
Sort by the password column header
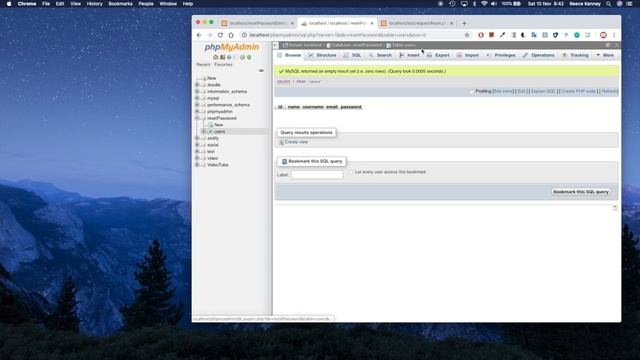(x=351, y=107)
